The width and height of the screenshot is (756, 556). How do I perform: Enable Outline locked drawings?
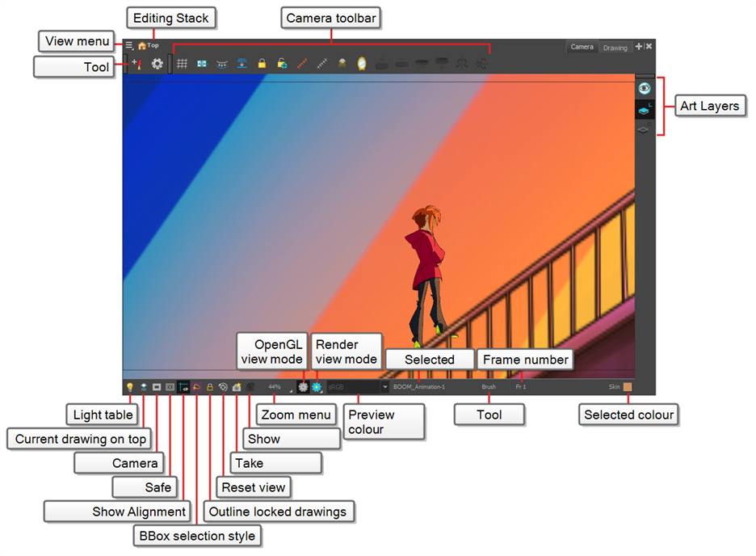click(210, 387)
